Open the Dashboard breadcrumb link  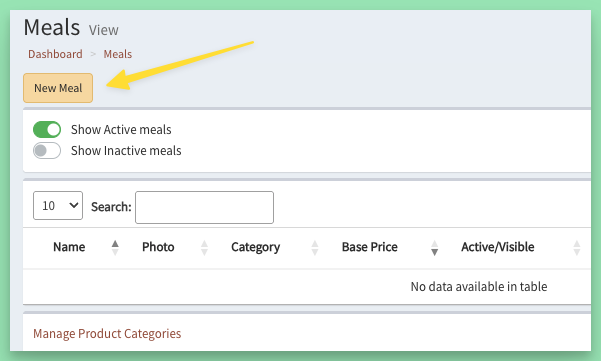[x=55, y=54]
